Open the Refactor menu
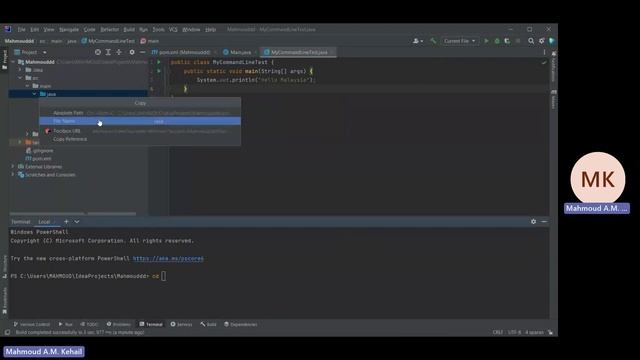Image resolution: width=640 pixels, height=360 pixels. click(x=109, y=29)
